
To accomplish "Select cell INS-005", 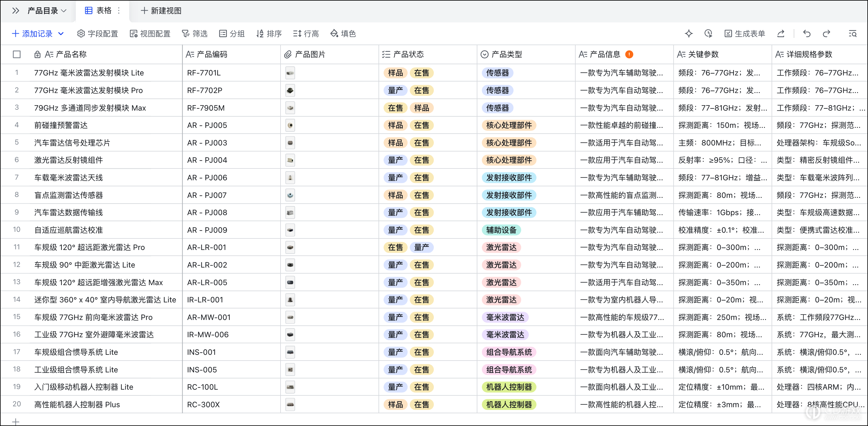I will 231,369.
